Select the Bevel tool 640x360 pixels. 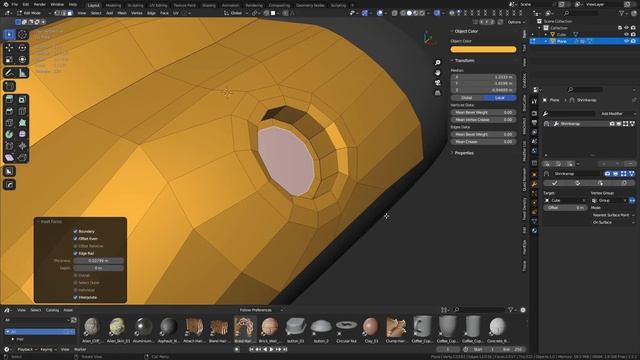(9, 111)
